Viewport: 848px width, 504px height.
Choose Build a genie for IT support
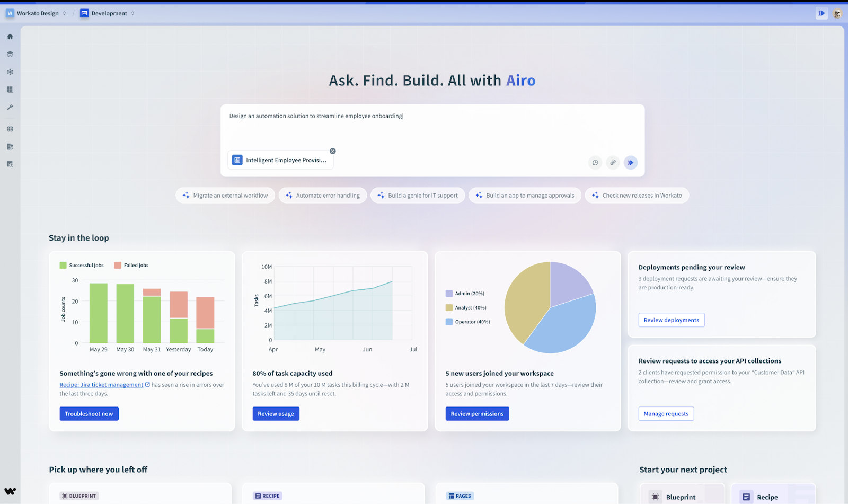[418, 196]
